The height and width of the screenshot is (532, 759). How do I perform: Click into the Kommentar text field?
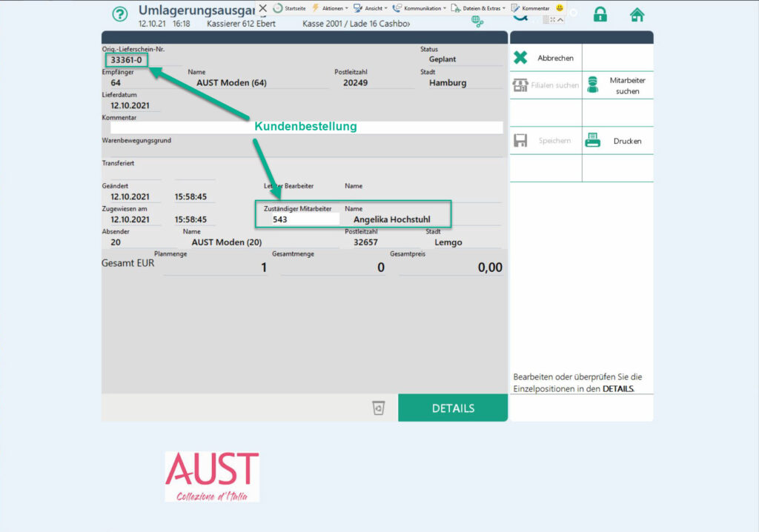click(305, 127)
